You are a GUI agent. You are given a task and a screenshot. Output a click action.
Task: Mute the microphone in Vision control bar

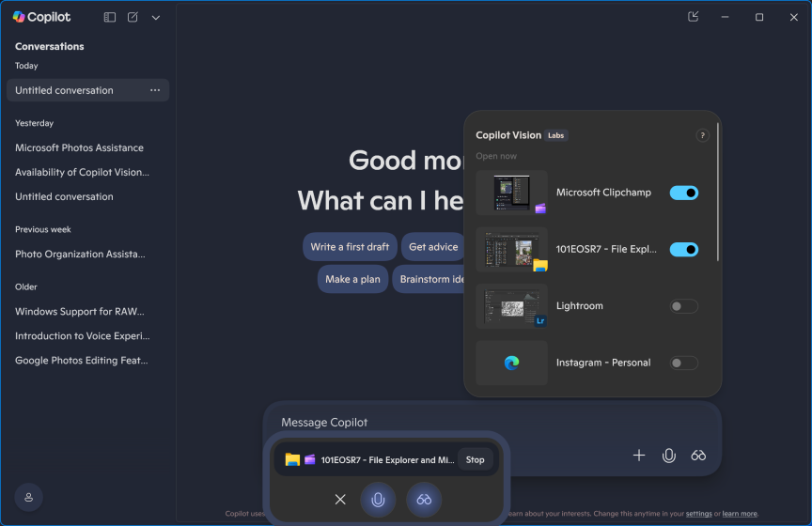click(378, 499)
